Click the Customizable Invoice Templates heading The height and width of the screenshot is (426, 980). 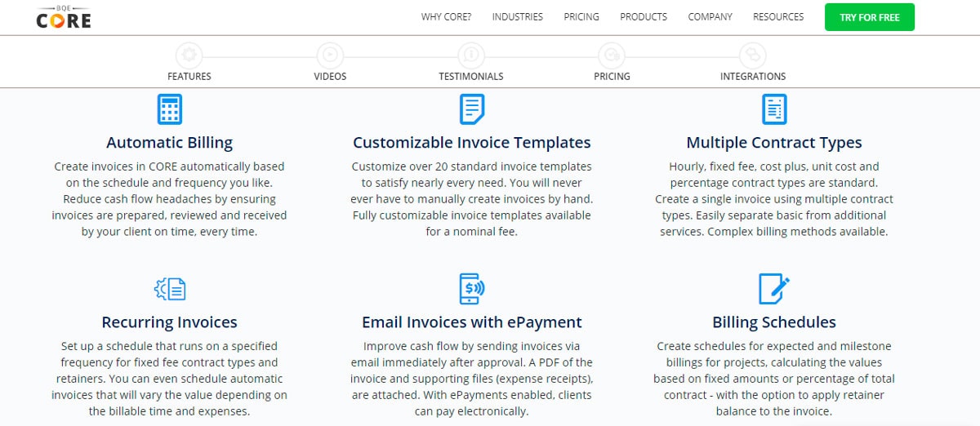pos(472,143)
